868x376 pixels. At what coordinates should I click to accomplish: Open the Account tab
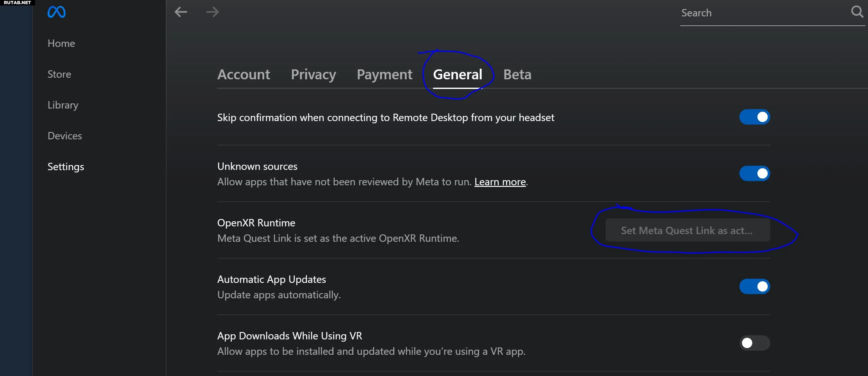[x=244, y=74]
